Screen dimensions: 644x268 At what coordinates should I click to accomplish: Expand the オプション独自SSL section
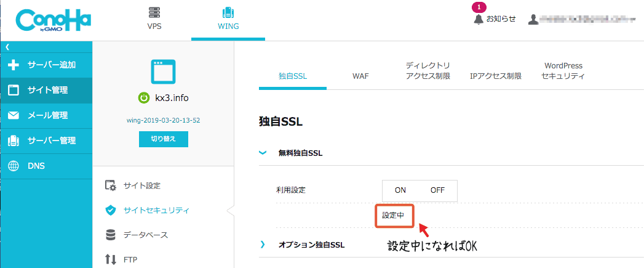tap(263, 245)
